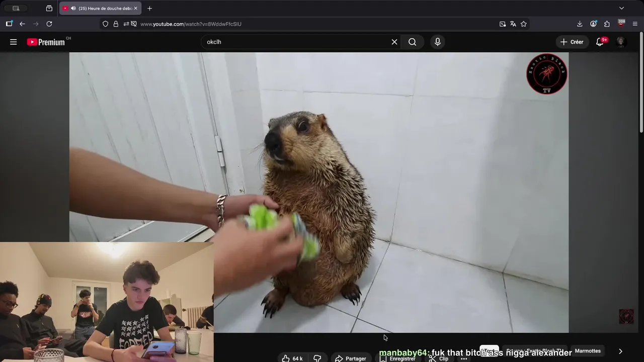Open the tab overview icon
Image resolution: width=644 pixels, height=362 pixels.
pyautogui.click(x=49, y=8)
